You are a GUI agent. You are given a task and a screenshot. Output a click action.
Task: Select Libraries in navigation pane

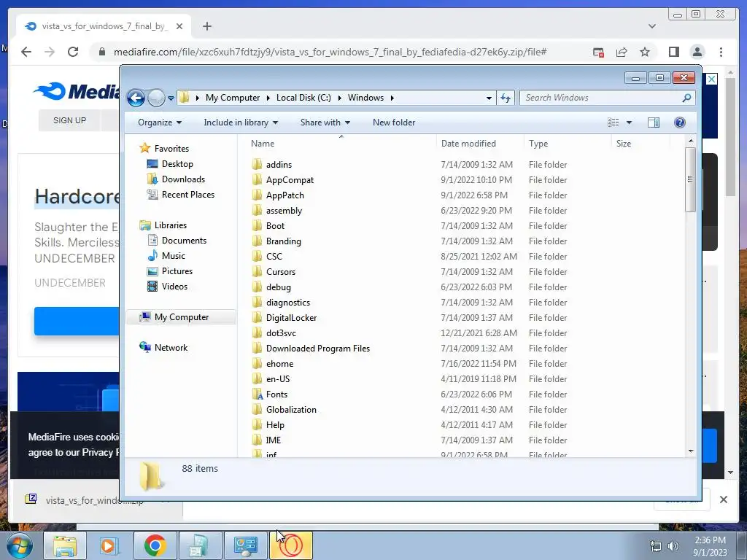pos(163,225)
